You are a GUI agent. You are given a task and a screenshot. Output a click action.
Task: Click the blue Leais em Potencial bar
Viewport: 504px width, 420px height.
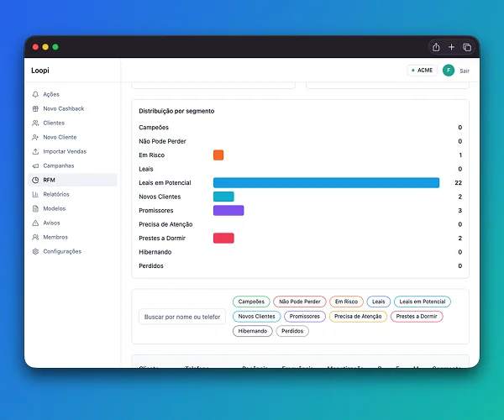click(x=326, y=182)
